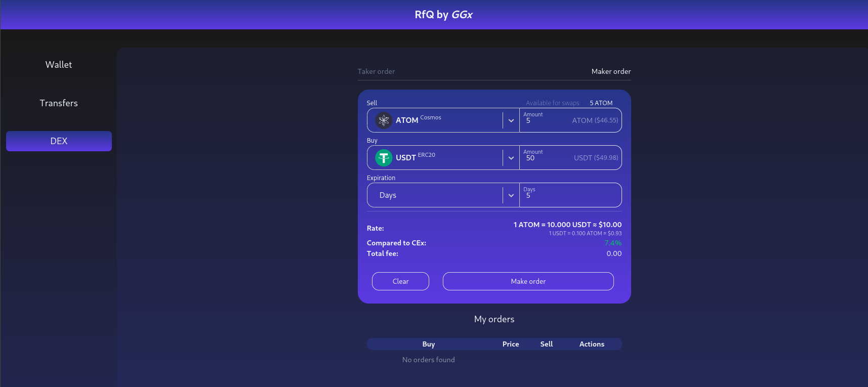This screenshot has width=868, height=387.
Task: Click the Sell column header in My orders
Action: pyautogui.click(x=546, y=344)
